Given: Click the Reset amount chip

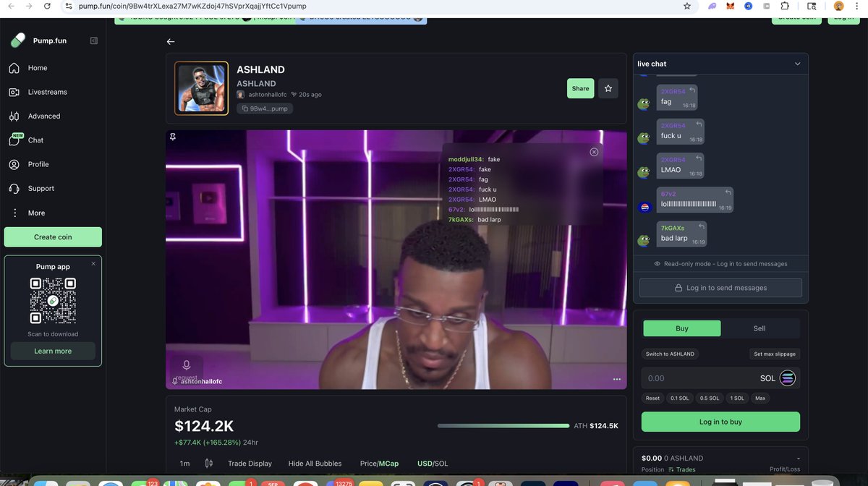Looking at the screenshot, I should (x=652, y=398).
